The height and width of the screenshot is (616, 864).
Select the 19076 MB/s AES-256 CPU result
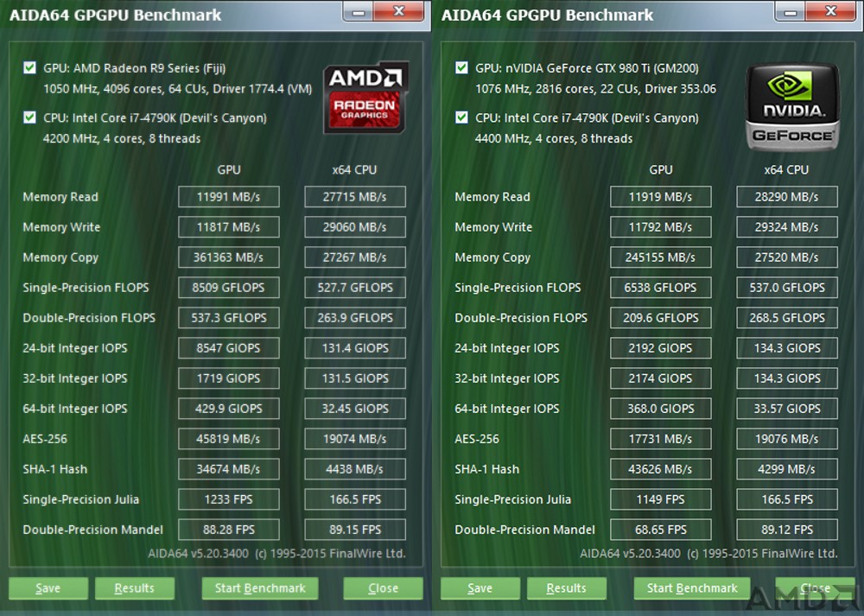(x=787, y=439)
